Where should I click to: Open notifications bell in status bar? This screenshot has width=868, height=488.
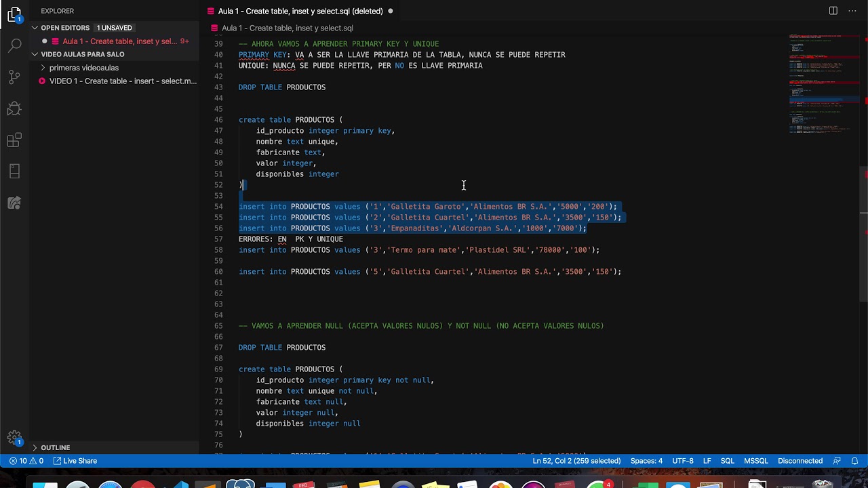click(x=855, y=461)
